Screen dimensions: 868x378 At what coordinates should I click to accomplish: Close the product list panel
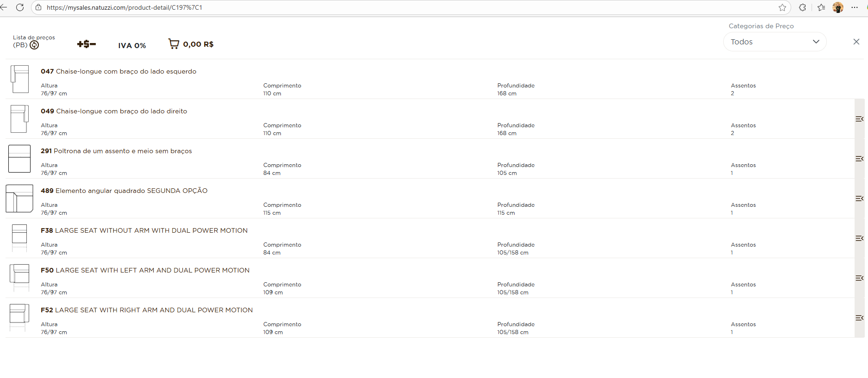tap(856, 42)
